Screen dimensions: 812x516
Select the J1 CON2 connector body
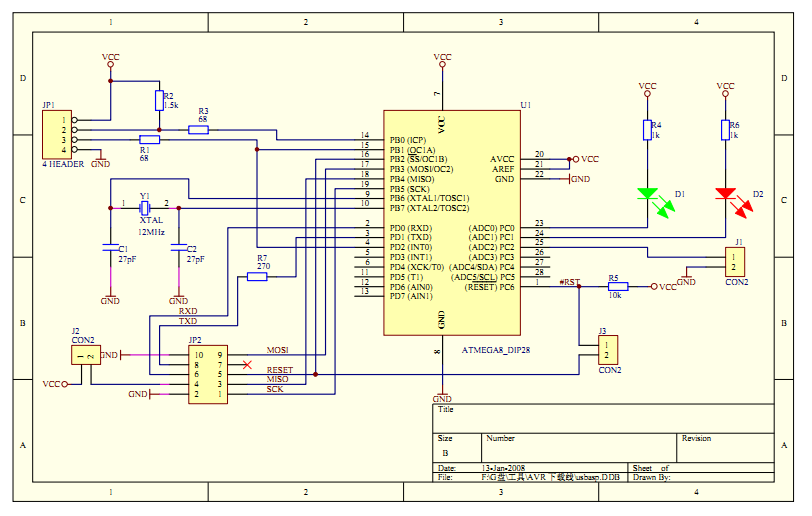tap(735, 262)
